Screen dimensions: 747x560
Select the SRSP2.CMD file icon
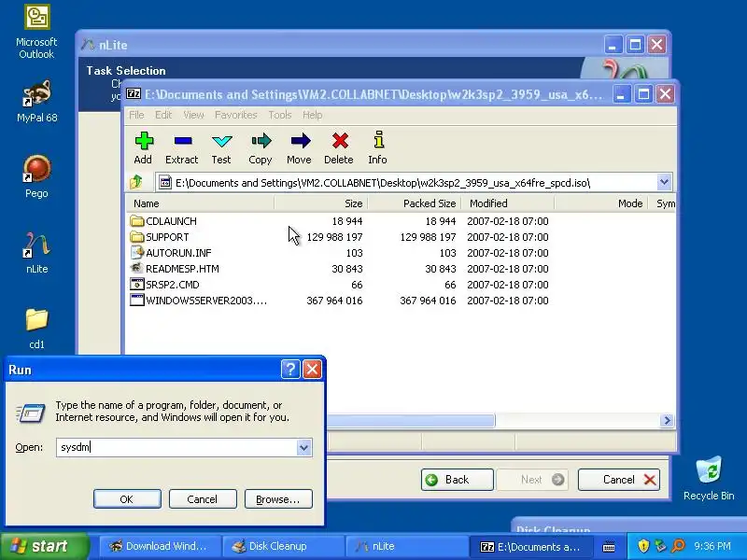point(137,285)
